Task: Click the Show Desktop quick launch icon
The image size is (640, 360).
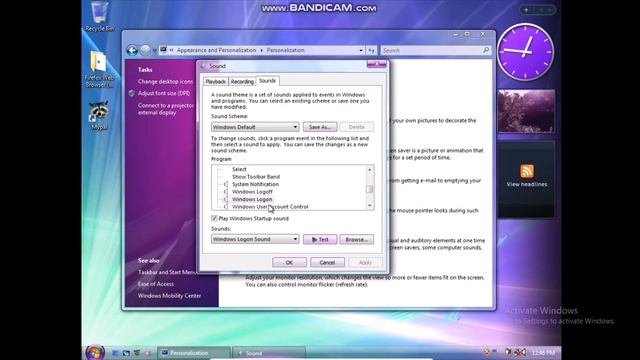Action: [116, 353]
